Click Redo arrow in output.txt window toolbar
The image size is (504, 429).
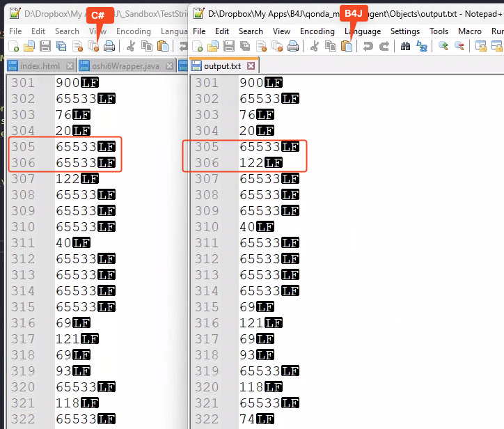[384, 46]
